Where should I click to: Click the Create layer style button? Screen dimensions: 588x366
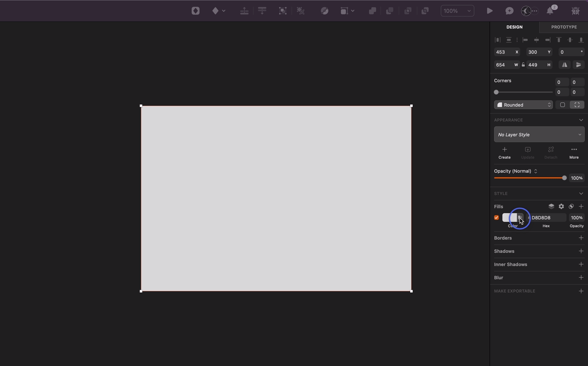click(504, 152)
